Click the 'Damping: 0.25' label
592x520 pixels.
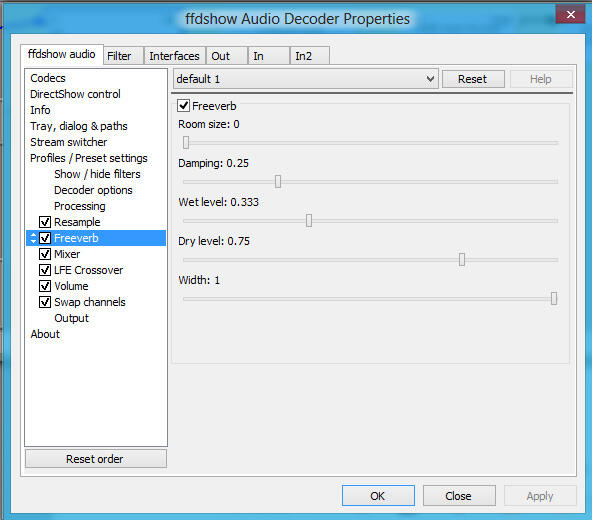[x=214, y=163]
